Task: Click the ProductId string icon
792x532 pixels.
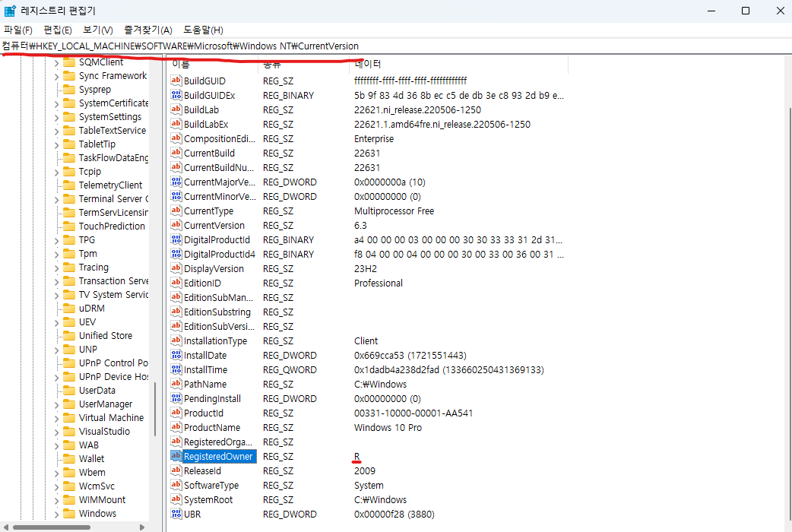Action: coord(176,413)
